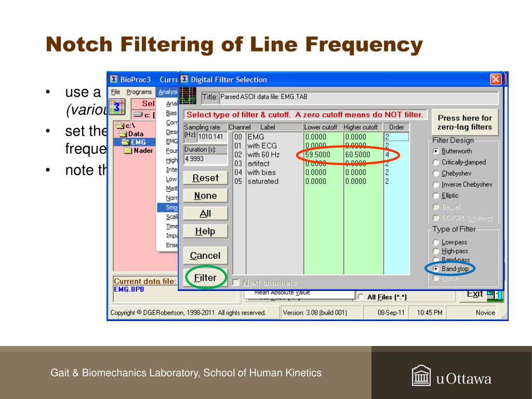The width and height of the screenshot is (532, 399).
Task: Open the c:\ folder icon in tree
Action: tap(120, 125)
